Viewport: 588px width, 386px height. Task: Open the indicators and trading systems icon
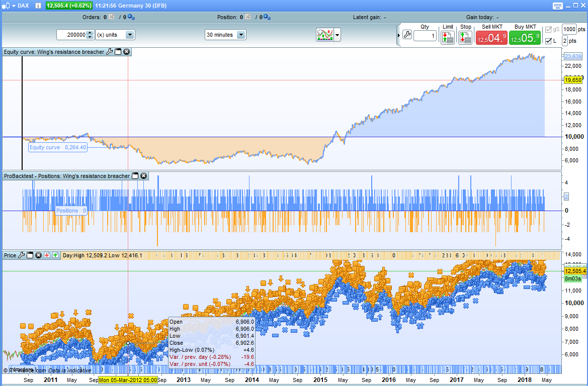[324, 35]
